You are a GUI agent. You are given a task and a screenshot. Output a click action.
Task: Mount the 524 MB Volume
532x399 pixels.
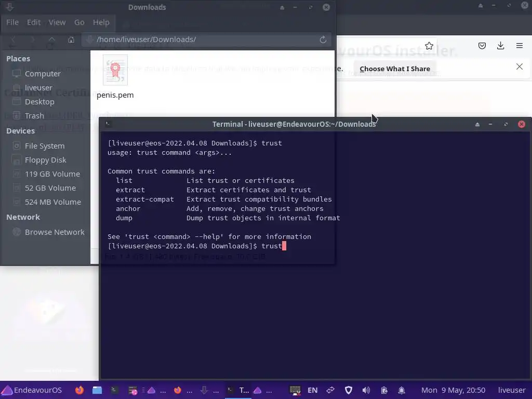click(52, 202)
